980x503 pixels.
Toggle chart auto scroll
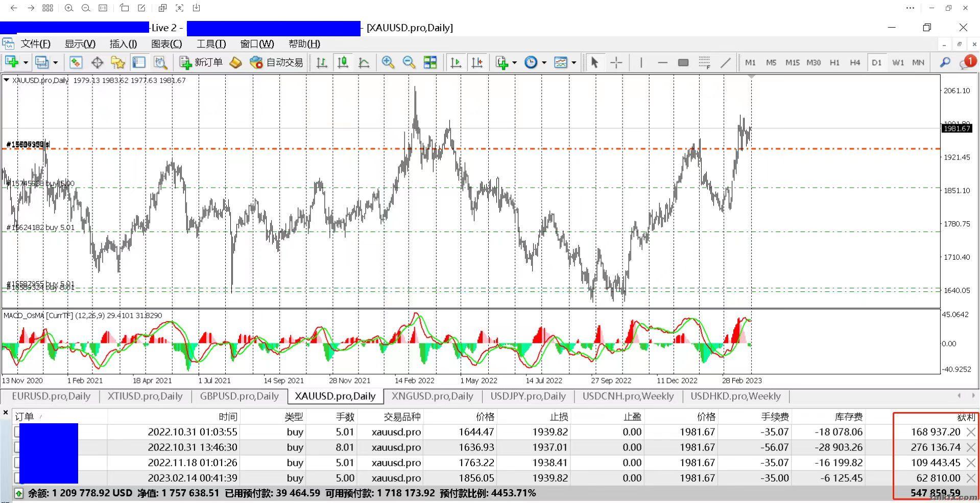click(x=456, y=62)
